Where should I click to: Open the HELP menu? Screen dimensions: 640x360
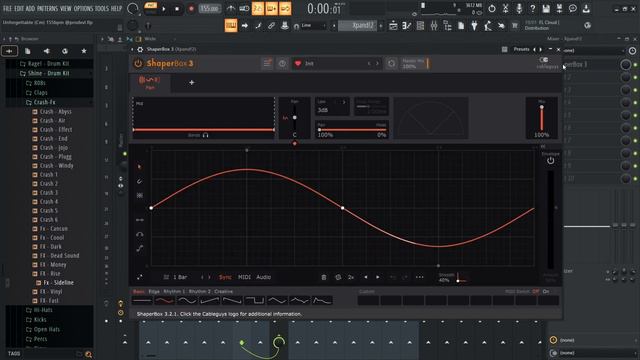pos(116,9)
